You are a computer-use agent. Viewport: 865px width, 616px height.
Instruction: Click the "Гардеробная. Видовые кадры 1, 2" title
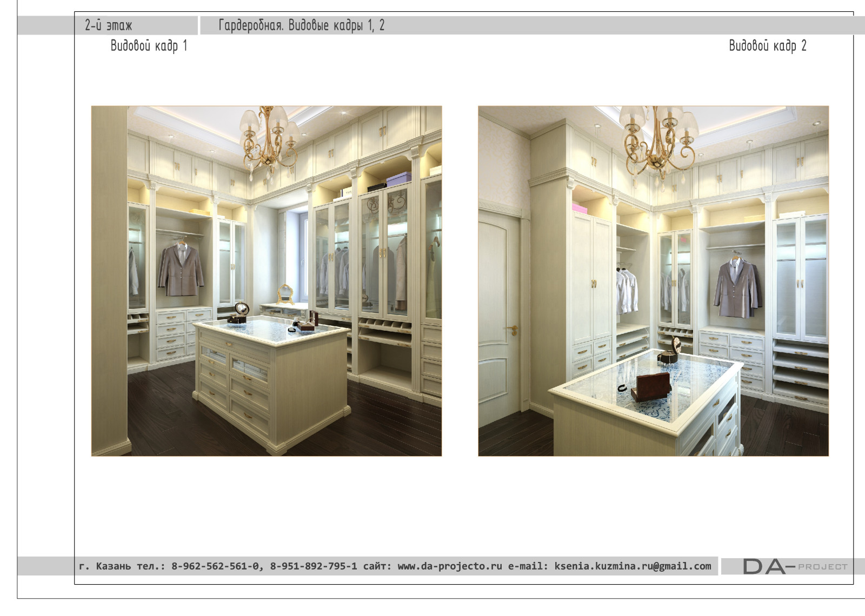[x=301, y=25]
